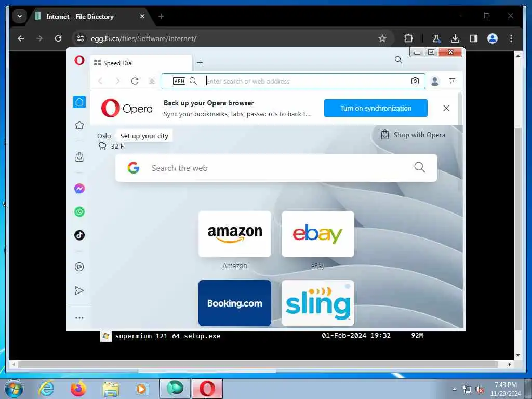Click Chrome horizontal scrollbar
The height and width of the screenshot is (399, 532).
[258, 364]
